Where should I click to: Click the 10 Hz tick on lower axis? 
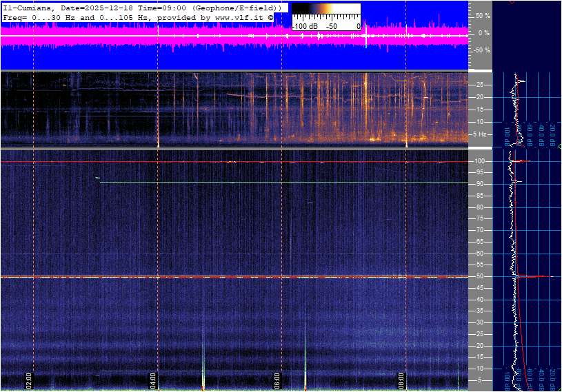479,369
